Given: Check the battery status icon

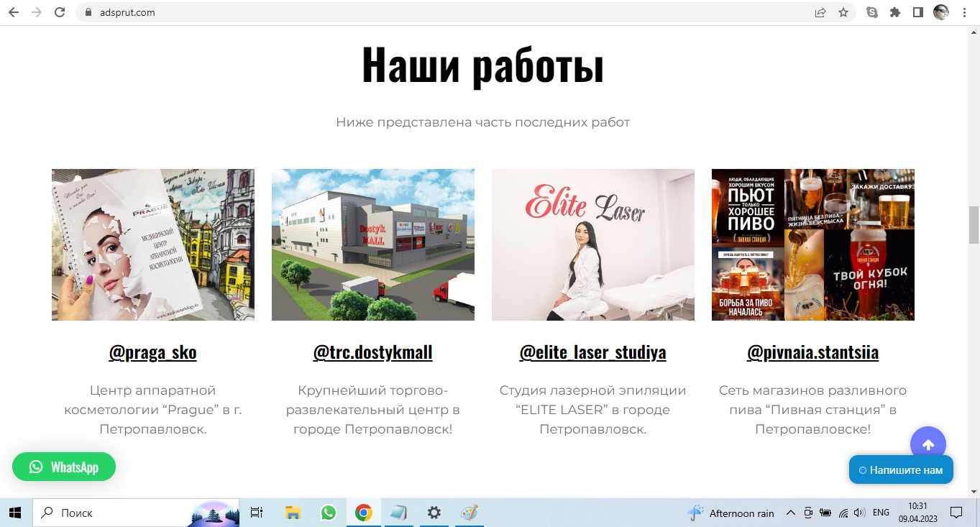Looking at the screenshot, I should click(825, 513).
